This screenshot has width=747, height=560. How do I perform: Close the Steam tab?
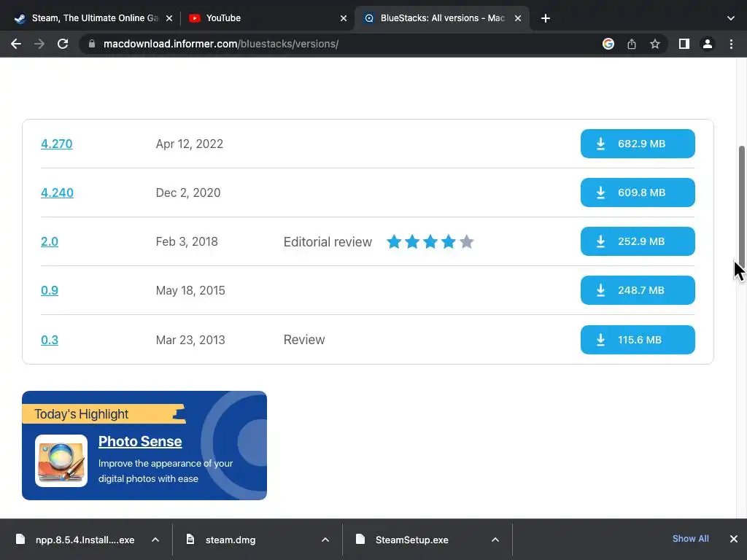click(169, 18)
